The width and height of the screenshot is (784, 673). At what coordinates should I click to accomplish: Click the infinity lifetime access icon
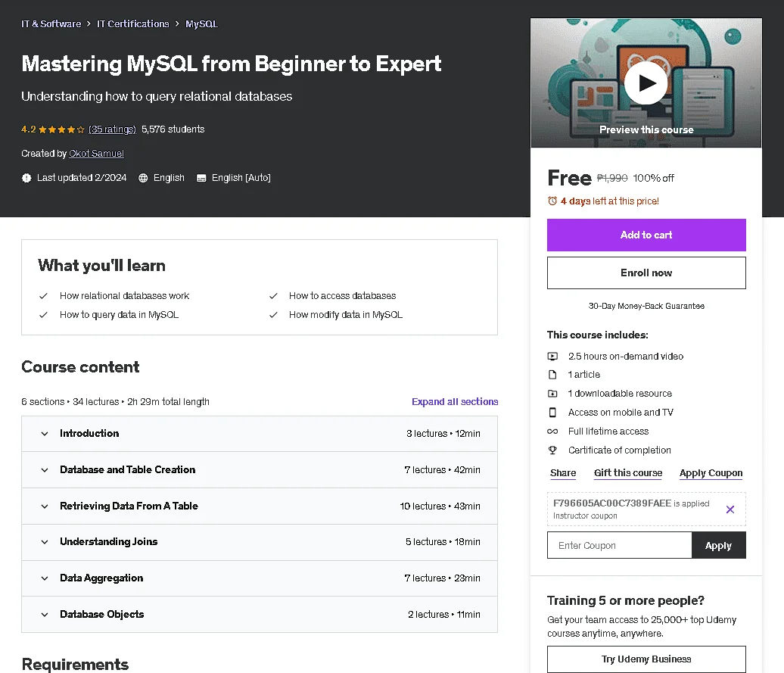point(552,432)
